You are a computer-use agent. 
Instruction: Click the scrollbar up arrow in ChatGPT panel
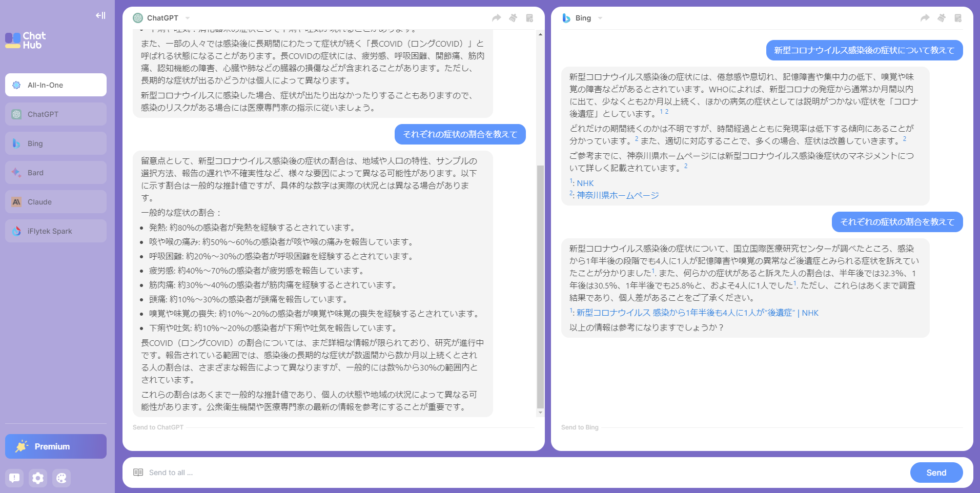[540, 34]
